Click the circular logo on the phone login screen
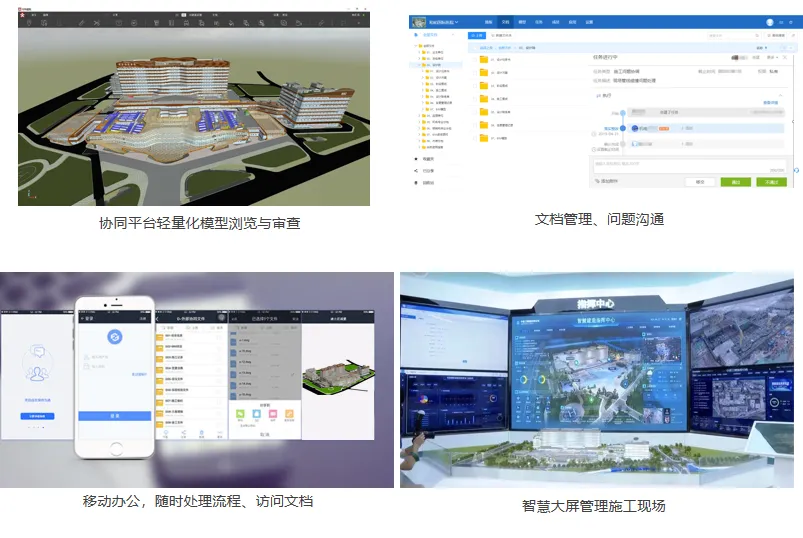The width and height of the screenshot is (803, 538). 114,336
